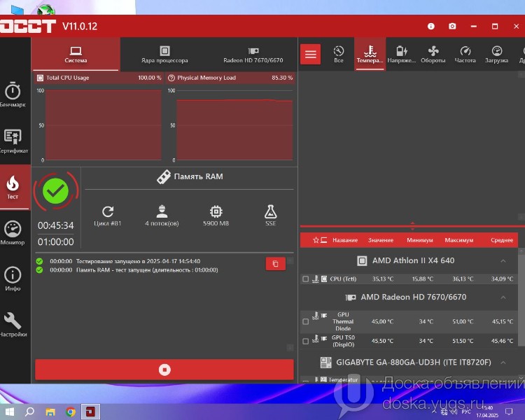Select the Частота sensor filter
Screen dimensions: 525x420
465,55
